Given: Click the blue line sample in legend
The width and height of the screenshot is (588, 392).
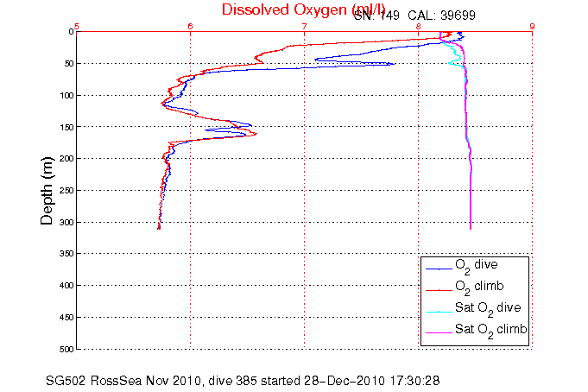Looking at the screenshot, I should [439, 269].
